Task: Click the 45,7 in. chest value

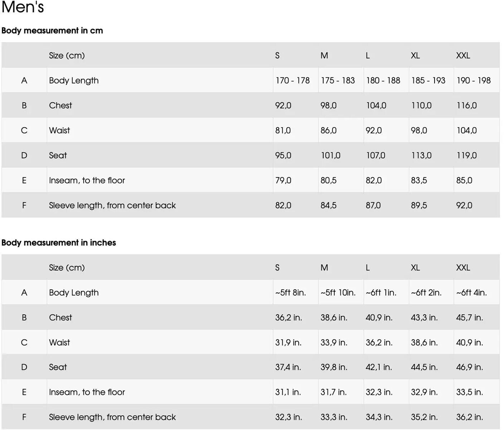Action: point(470,317)
